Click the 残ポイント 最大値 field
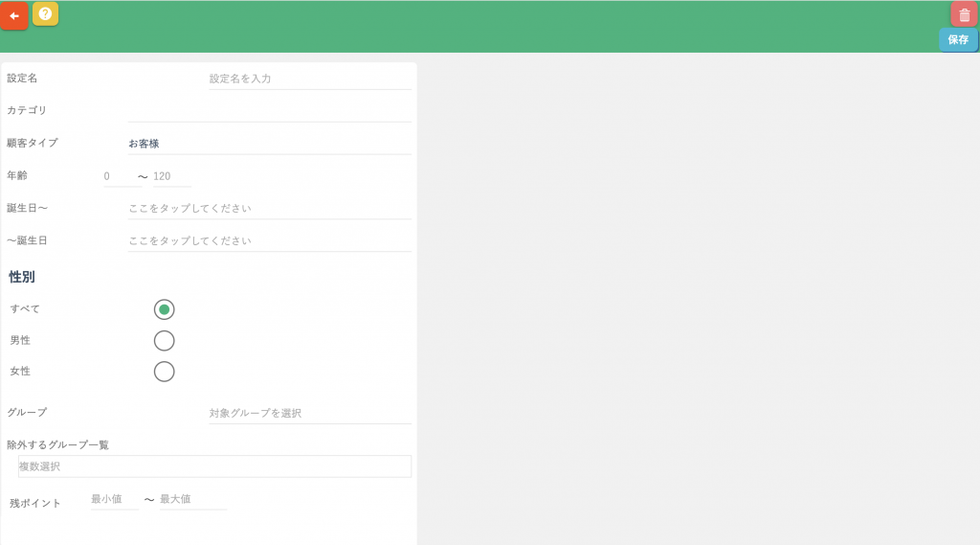The width and height of the screenshot is (980, 545). click(192, 499)
